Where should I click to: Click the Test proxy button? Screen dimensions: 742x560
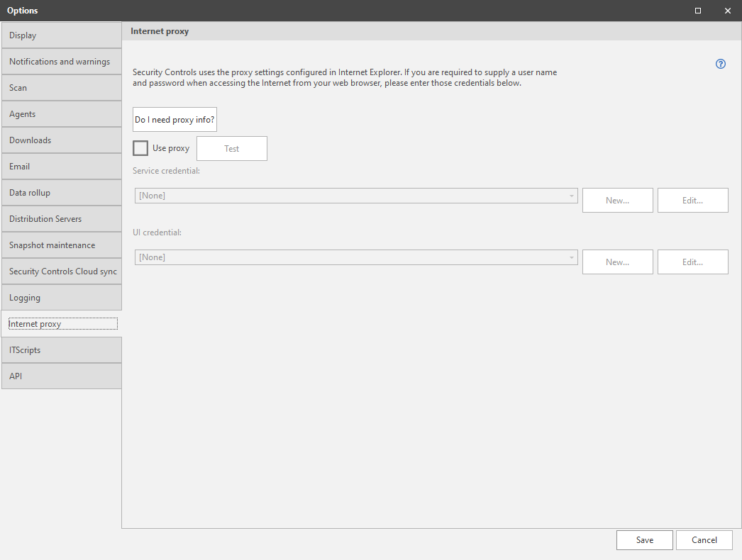(x=232, y=149)
